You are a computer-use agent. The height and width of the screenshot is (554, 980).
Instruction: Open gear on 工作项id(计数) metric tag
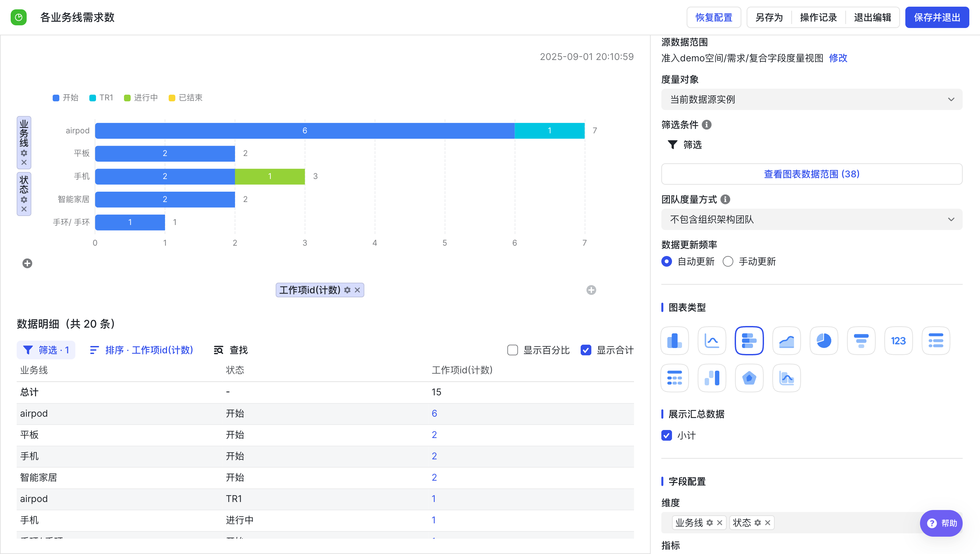[x=347, y=290]
